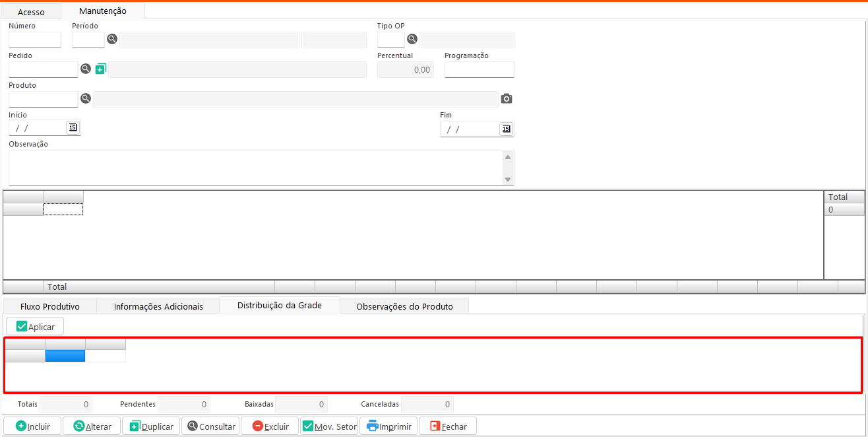Open the Início date calendar picker

click(x=73, y=127)
